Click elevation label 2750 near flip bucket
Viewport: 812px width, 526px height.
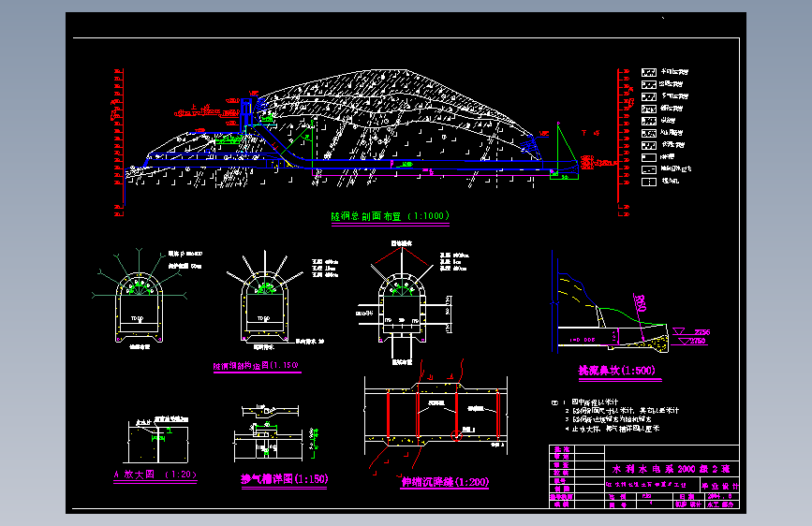pos(698,341)
